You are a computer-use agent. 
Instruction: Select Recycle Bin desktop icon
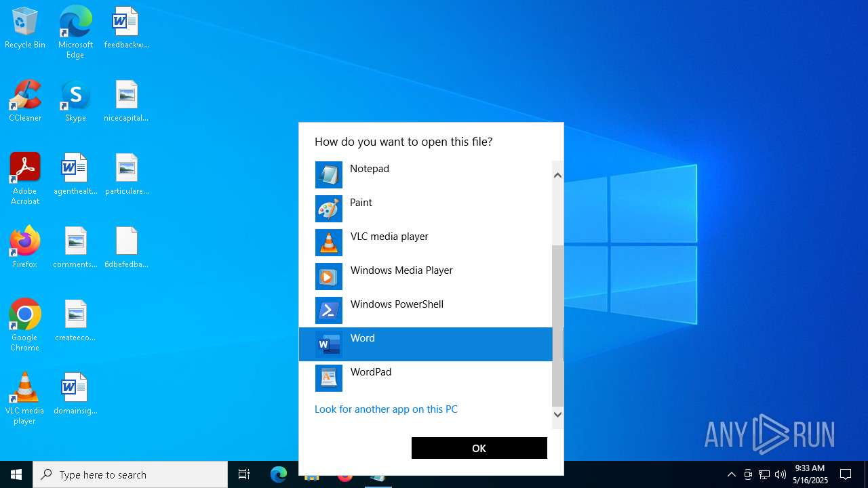point(25,28)
